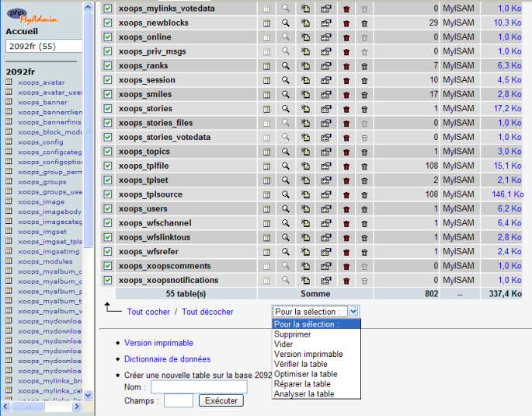The image size is (532, 416).
Task: Uncheck the xoops_online checkbox
Action: (107, 37)
